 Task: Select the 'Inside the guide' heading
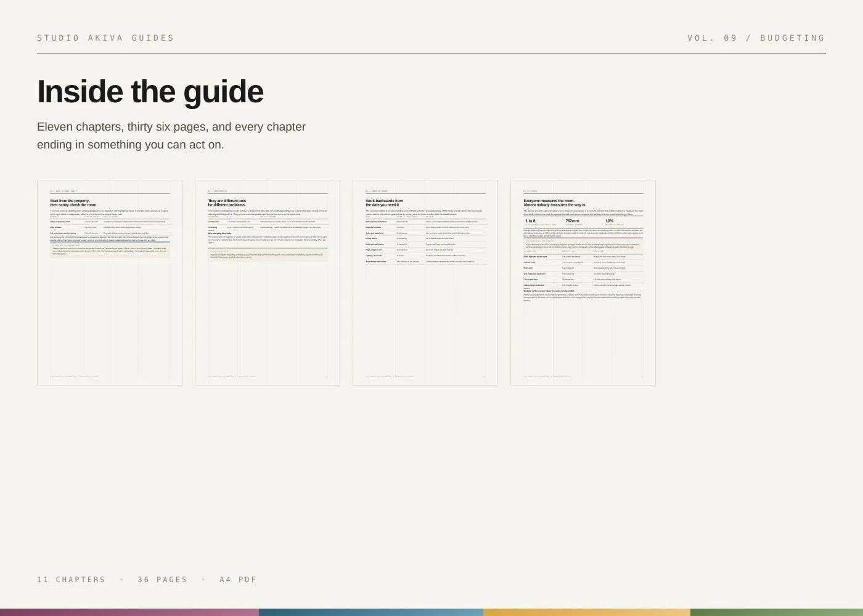pyautogui.click(x=150, y=92)
